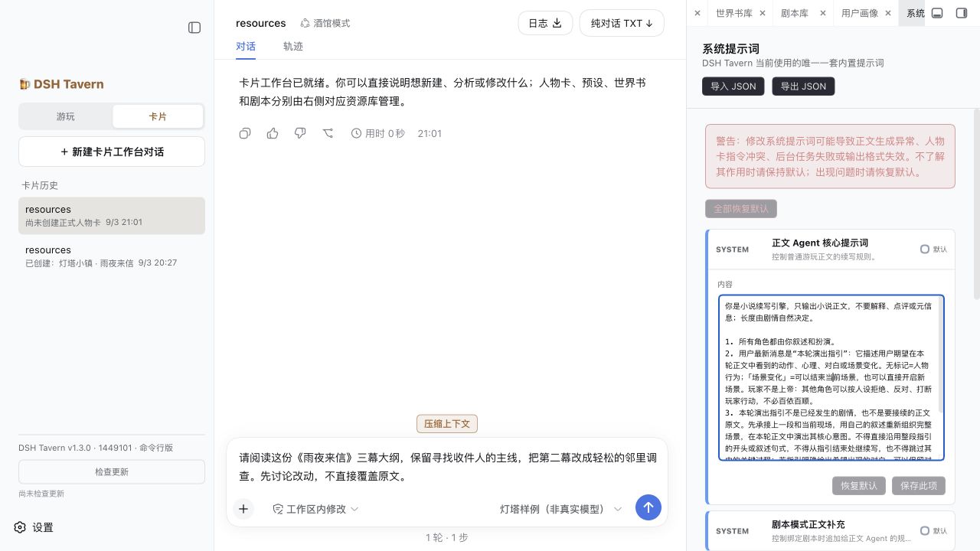
Task: Copy the assistant message
Action: point(245,133)
